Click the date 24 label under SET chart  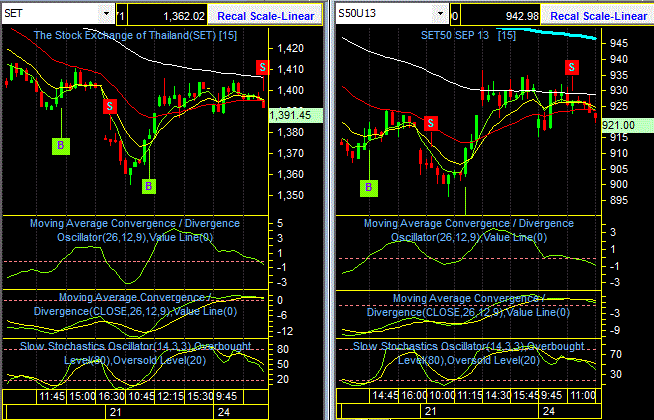pyautogui.click(x=224, y=412)
